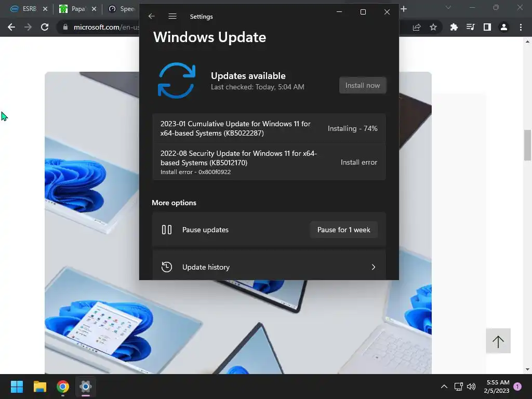Click the Updates available heading

tap(248, 76)
